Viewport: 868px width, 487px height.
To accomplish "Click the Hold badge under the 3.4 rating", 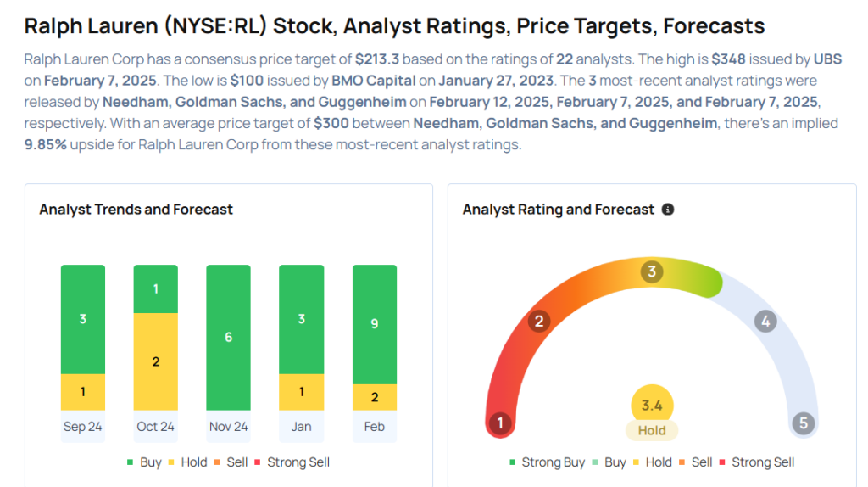I will click(x=652, y=430).
